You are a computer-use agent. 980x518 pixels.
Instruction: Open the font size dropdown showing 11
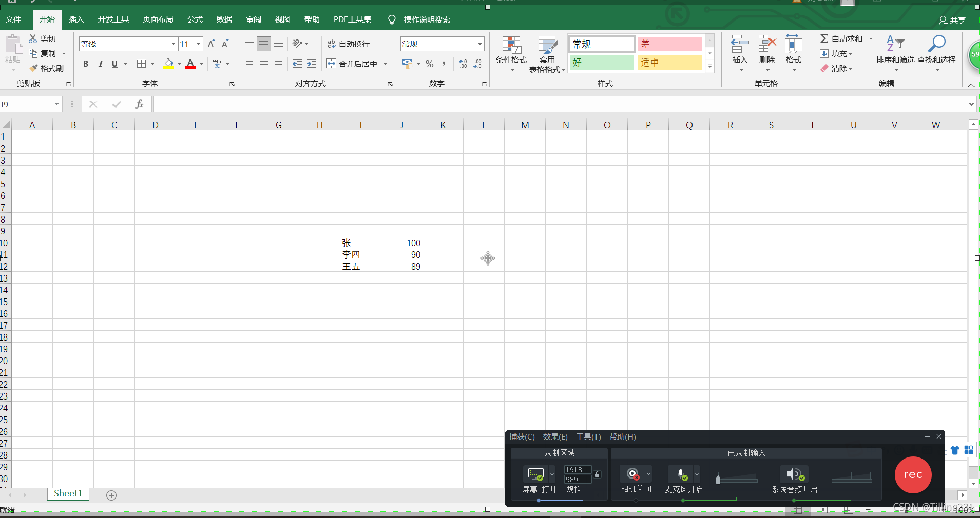tap(199, 44)
